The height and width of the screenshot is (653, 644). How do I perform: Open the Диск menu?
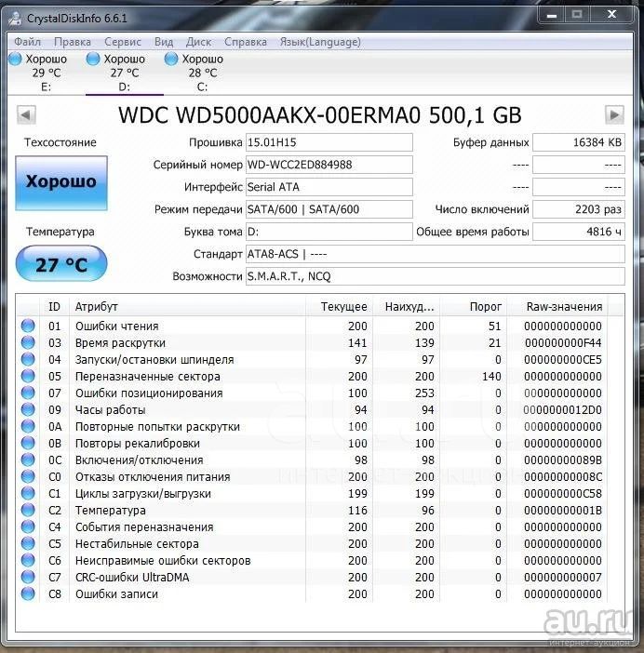click(198, 42)
